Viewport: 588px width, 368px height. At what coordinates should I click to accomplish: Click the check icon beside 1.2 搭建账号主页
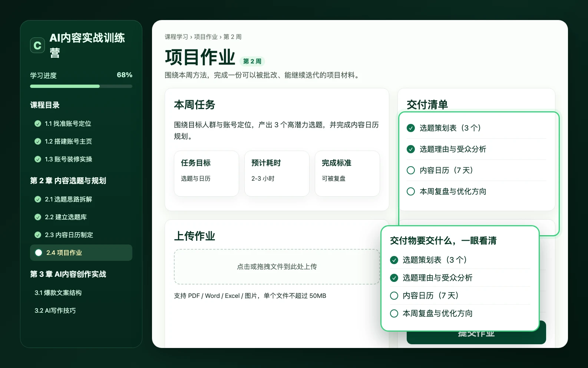[x=38, y=141]
